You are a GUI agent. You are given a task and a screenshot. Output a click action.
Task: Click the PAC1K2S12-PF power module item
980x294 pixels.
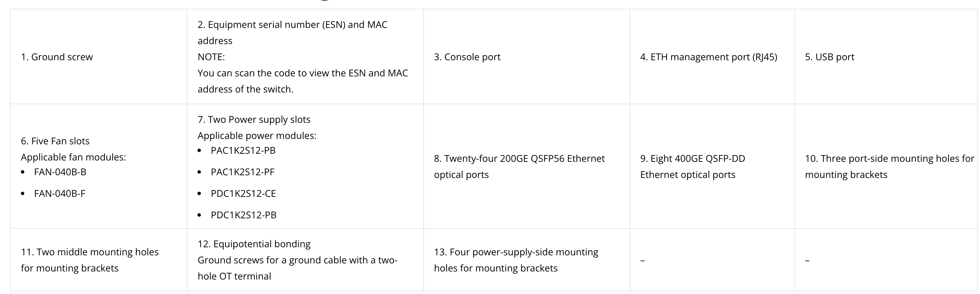(x=243, y=172)
